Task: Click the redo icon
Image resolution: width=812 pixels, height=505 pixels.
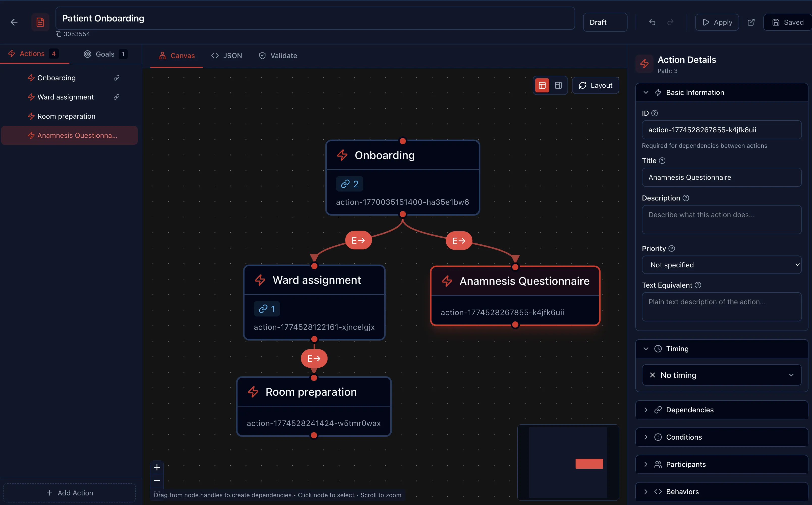Action: coord(670,22)
